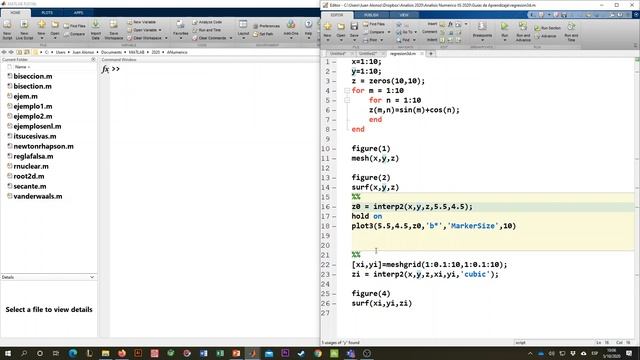The width and height of the screenshot is (640, 360).
Task: Toggle breakpoint on editor line 16
Action: [x=334, y=207]
